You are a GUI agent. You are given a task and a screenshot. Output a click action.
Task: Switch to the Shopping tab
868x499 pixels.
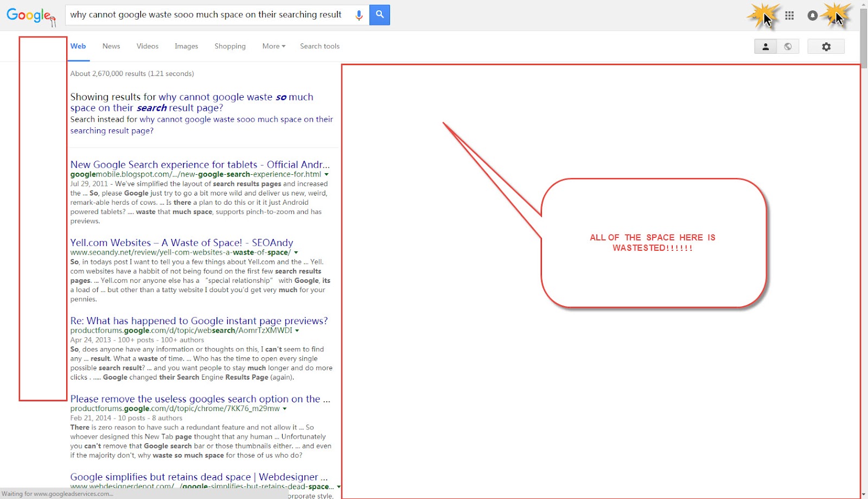click(230, 46)
